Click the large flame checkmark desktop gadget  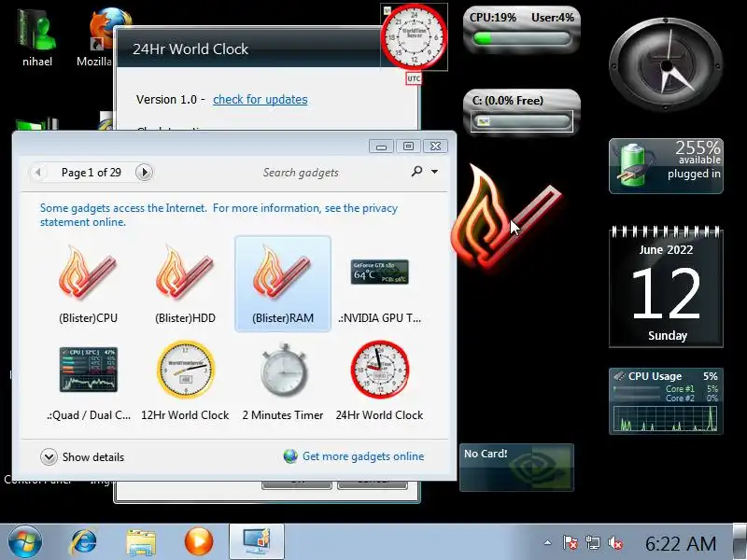tap(505, 219)
